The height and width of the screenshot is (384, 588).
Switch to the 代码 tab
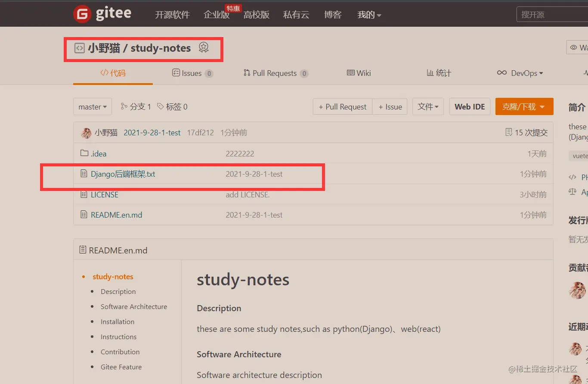tap(113, 73)
